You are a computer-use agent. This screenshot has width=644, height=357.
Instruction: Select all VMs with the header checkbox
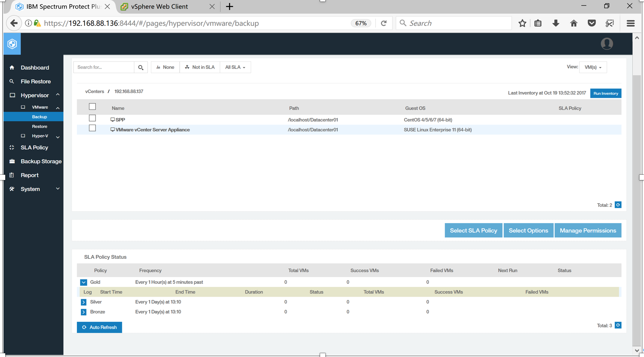[92, 106]
